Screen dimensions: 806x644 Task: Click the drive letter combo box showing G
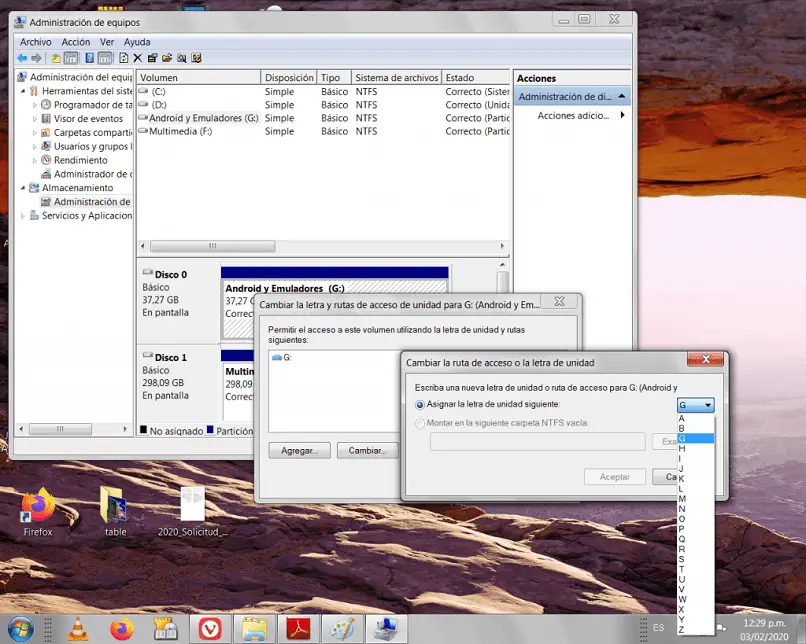(696, 405)
